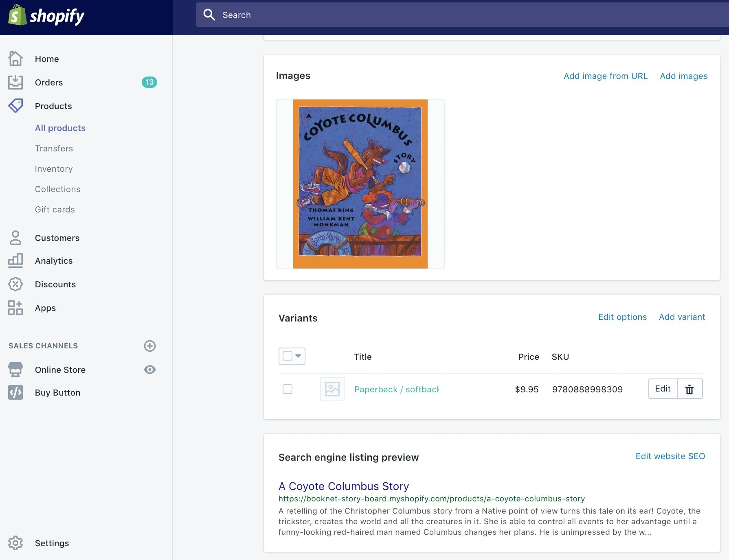The image size is (729, 560).
Task: Click the $9.95 price cell
Action: coord(527,389)
